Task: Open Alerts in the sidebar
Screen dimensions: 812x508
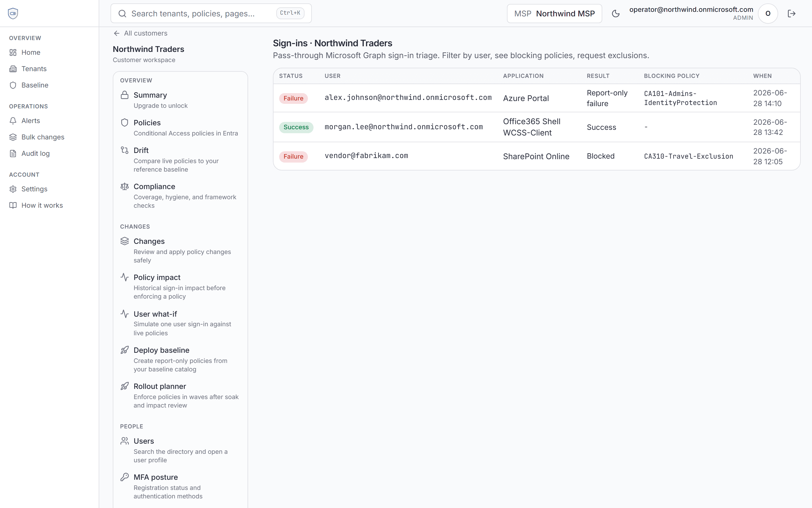Action: click(x=49, y=121)
